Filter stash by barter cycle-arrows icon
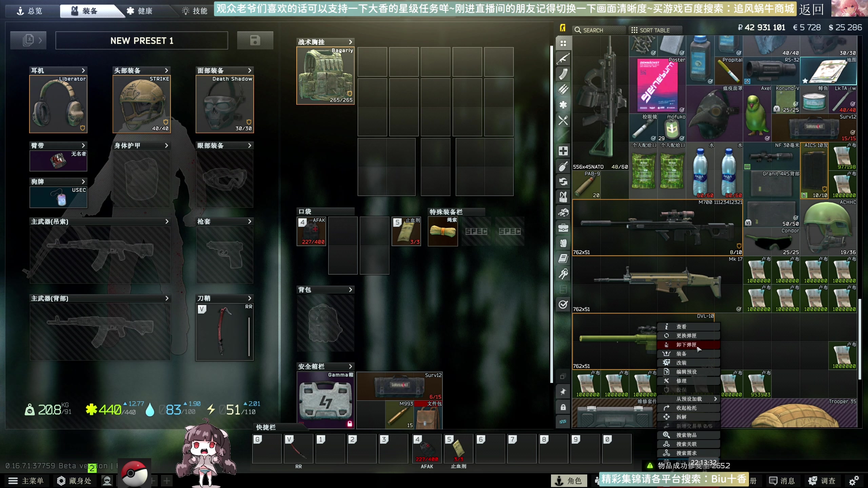 pyautogui.click(x=563, y=182)
